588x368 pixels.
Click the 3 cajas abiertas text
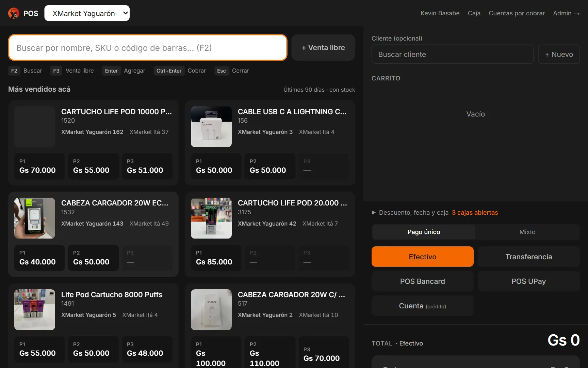point(475,213)
